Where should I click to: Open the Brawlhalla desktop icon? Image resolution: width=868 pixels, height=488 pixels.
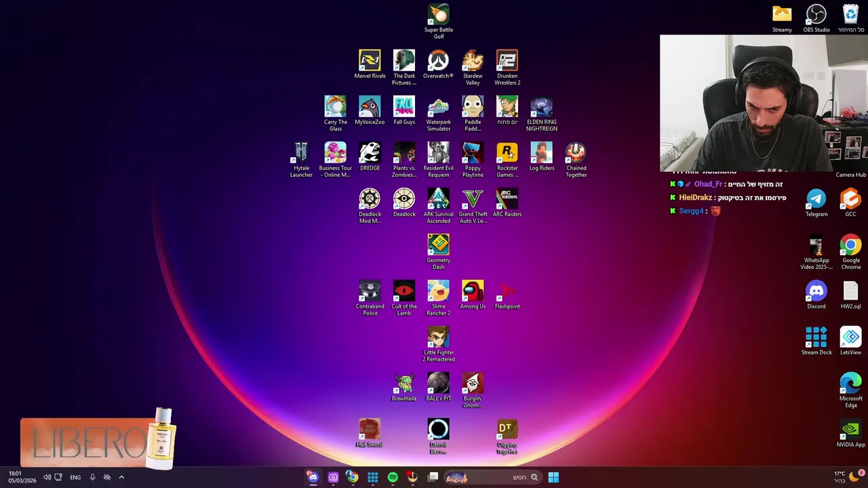coord(404,387)
